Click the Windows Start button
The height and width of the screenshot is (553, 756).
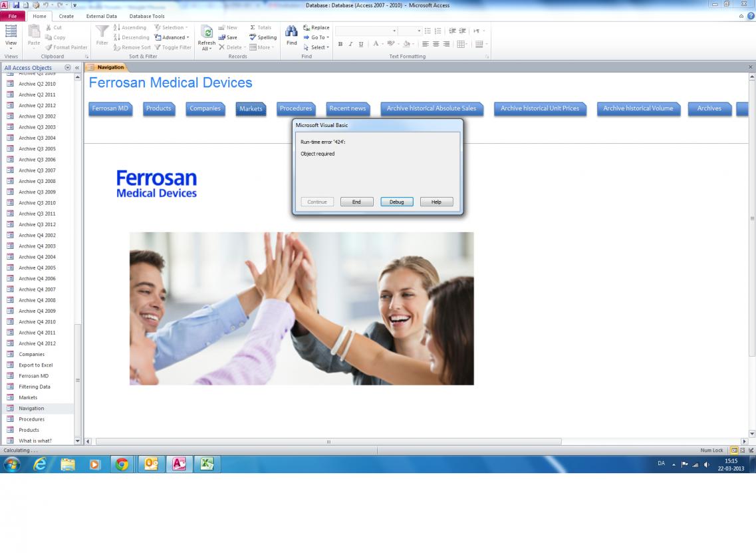click(x=12, y=464)
